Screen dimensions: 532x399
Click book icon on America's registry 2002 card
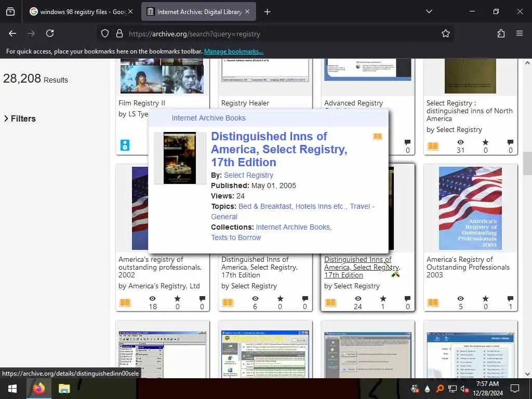click(x=125, y=303)
